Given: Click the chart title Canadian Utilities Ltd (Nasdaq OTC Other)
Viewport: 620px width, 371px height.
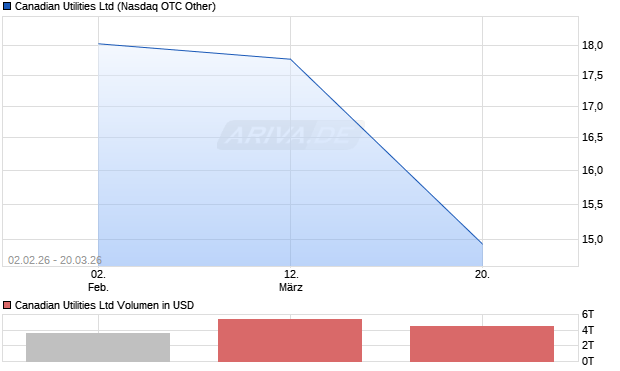Looking at the screenshot, I should 115,6.
